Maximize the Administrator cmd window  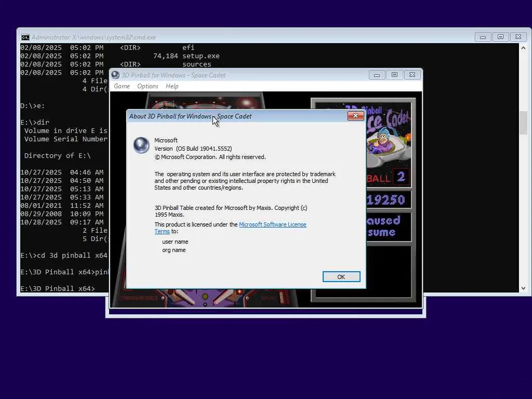click(x=500, y=37)
